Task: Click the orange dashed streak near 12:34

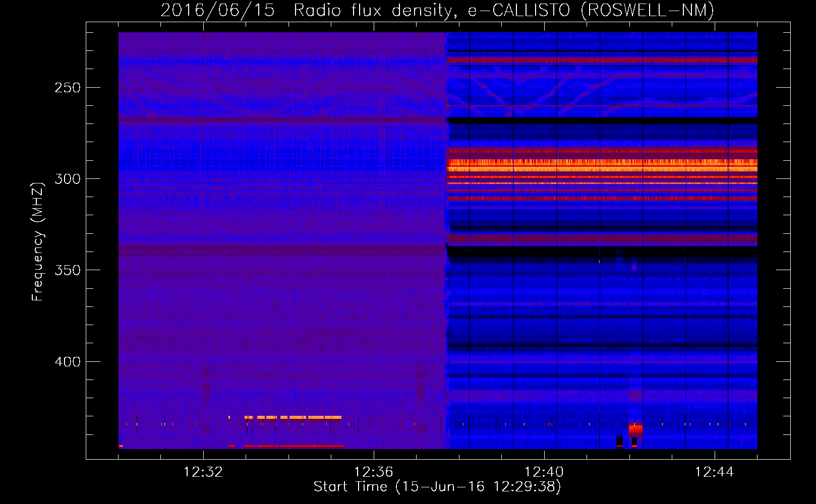Action: 293,417
